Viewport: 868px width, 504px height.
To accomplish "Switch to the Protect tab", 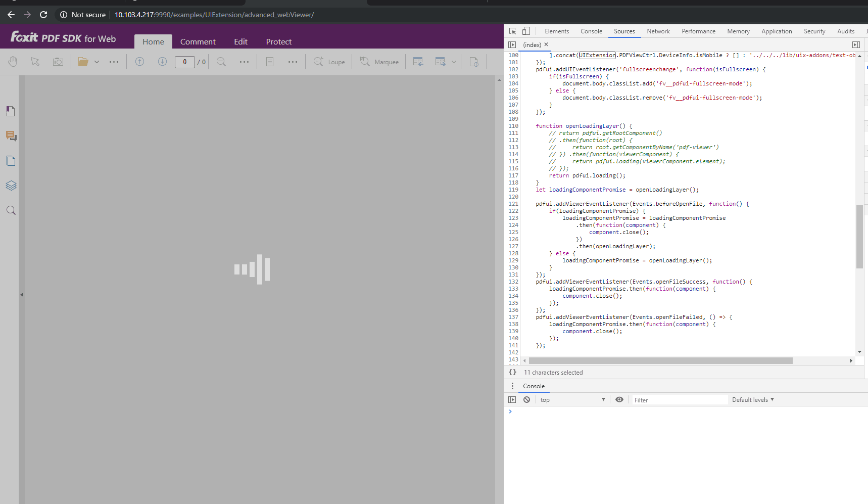I will coord(279,41).
